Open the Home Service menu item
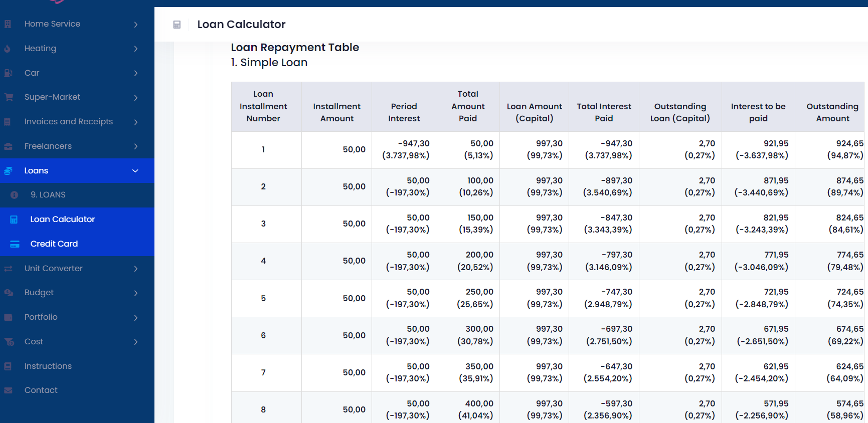The width and height of the screenshot is (868, 423). click(77, 24)
